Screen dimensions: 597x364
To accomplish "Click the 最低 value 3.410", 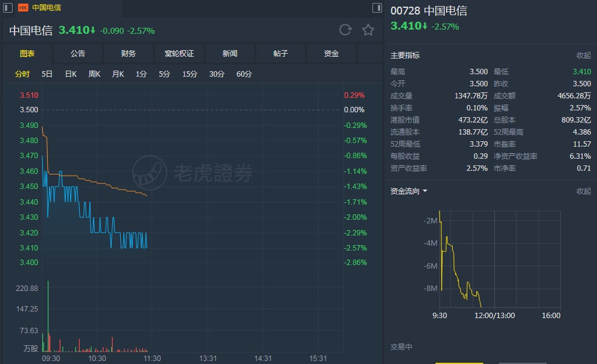I will click(x=582, y=72).
